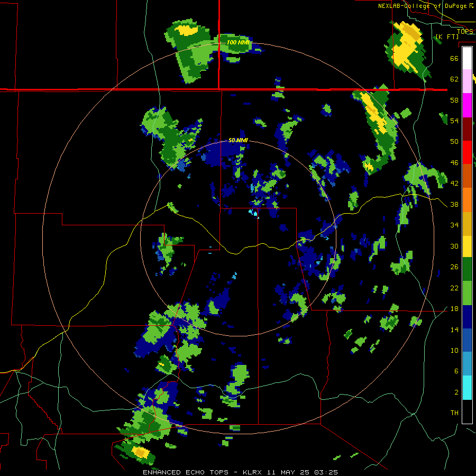The image size is (476, 476).
Task: Click the legend value 30
Action: click(454, 246)
